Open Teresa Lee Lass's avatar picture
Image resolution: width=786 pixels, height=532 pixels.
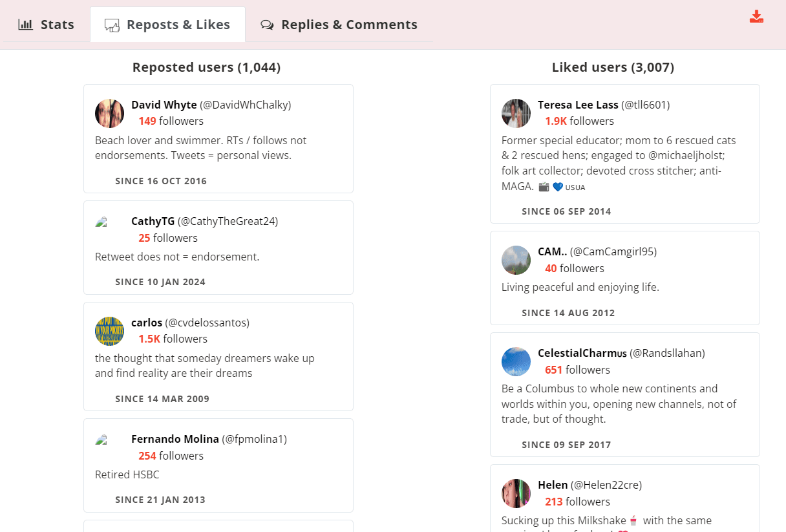(x=516, y=113)
